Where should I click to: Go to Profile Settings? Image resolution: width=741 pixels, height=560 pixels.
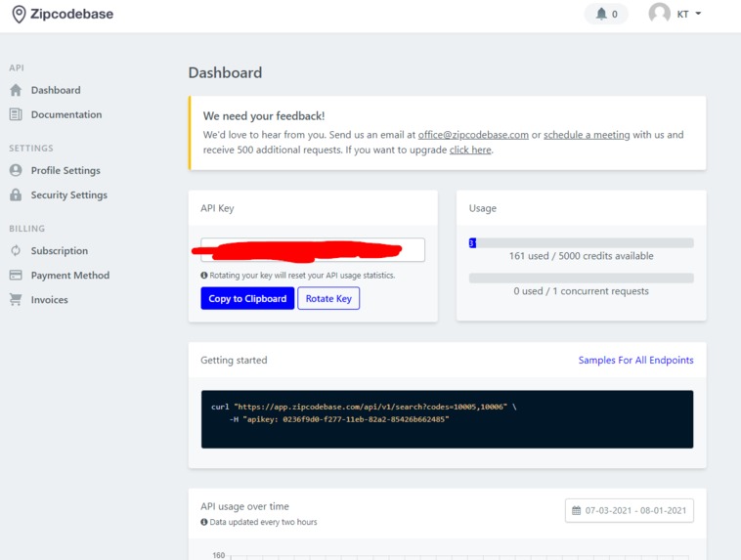coord(65,171)
